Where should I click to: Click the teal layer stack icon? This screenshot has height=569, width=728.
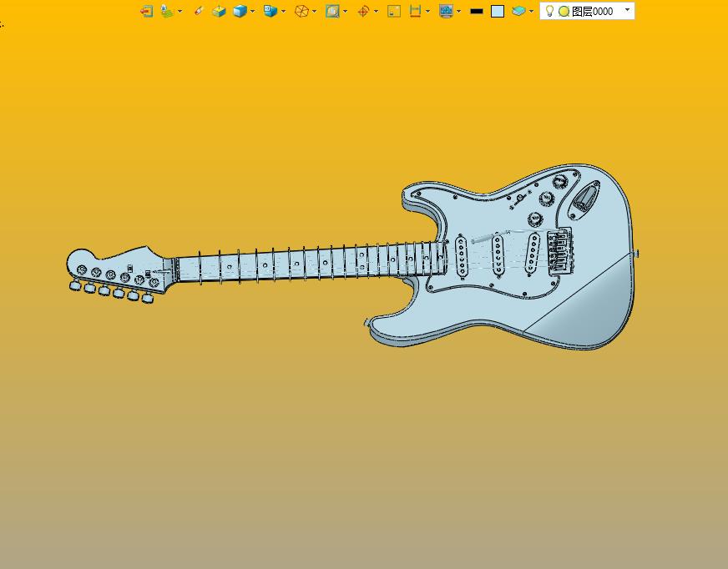pos(518,11)
